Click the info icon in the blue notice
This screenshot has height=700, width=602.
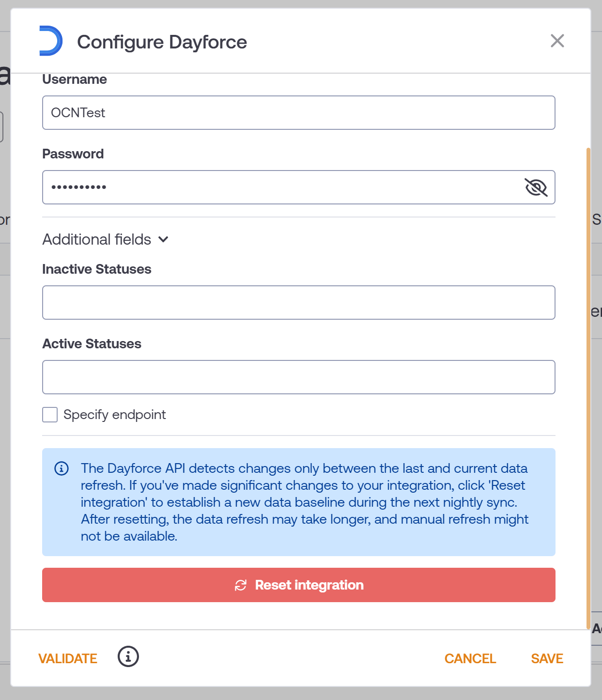[62, 468]
